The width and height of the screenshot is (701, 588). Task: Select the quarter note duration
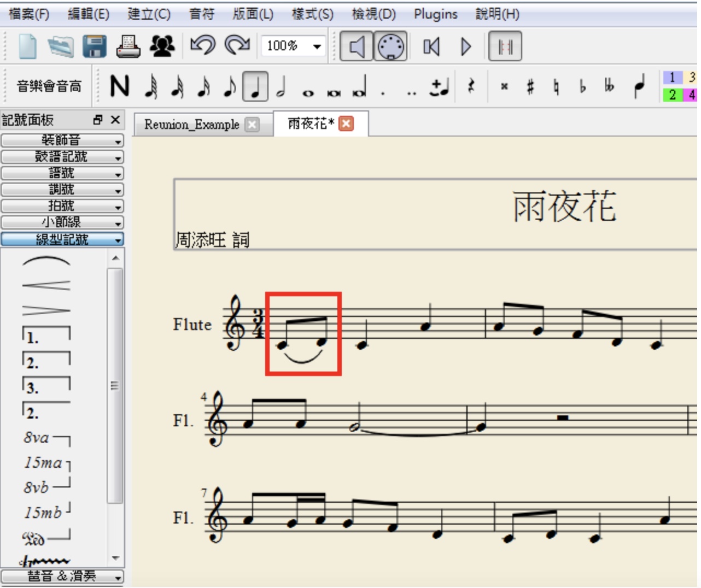click(255, 86)
